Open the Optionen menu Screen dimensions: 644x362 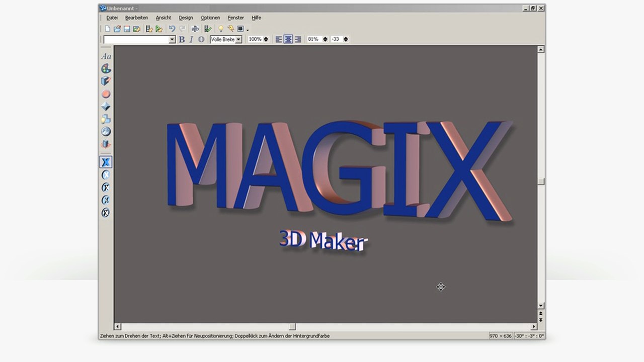click(210, 18)
